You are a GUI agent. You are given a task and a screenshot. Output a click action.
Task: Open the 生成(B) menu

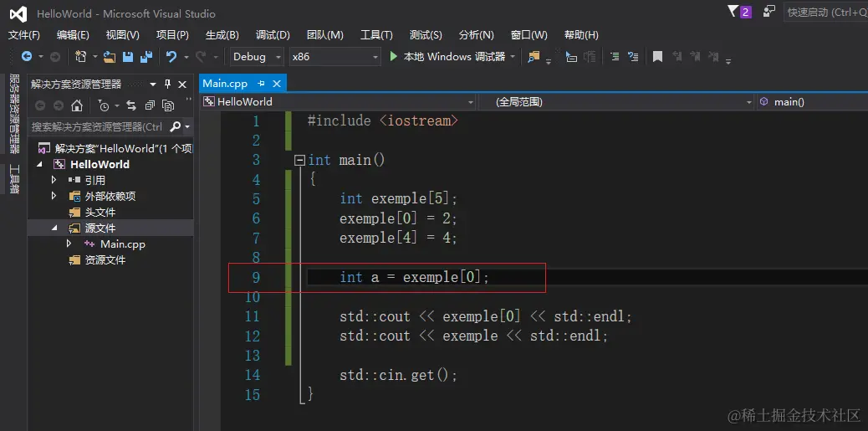tap(222, 35)
